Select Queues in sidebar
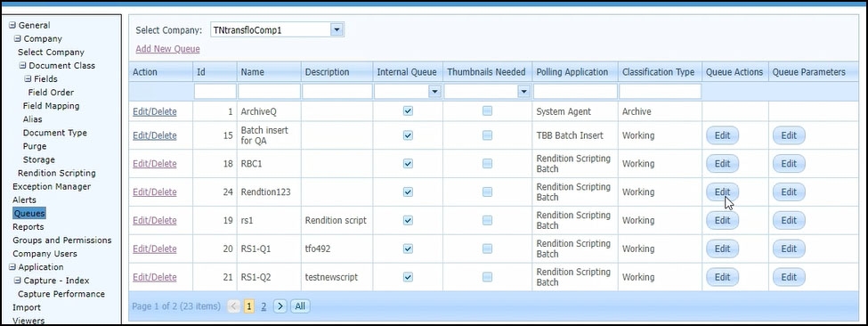This screenshot has width=868, height=326. (x=29, y=213)
